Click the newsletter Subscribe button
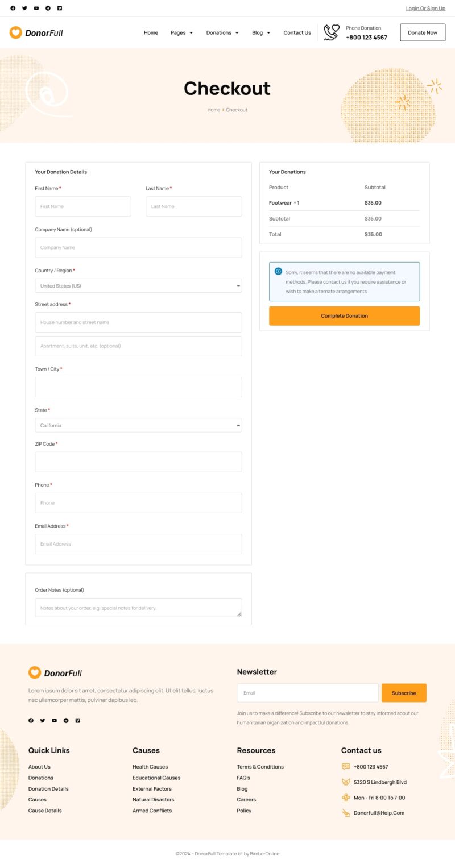 click(x=404, y=693)
